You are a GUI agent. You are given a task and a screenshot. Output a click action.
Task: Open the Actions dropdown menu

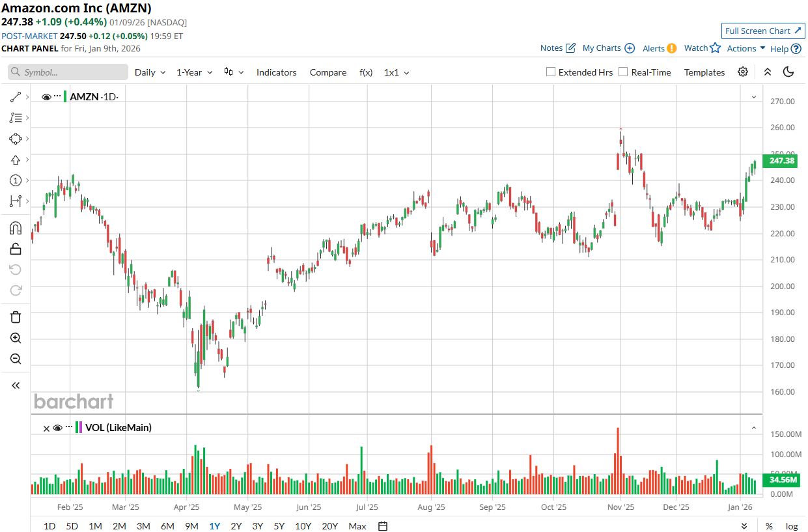click(746, 48)
